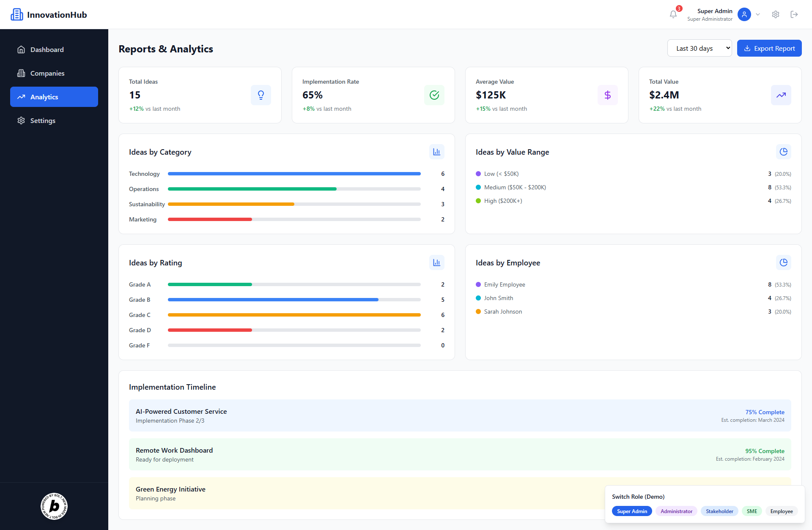Click the logout icon in header
812x530 pixels.
pos(794,14)
